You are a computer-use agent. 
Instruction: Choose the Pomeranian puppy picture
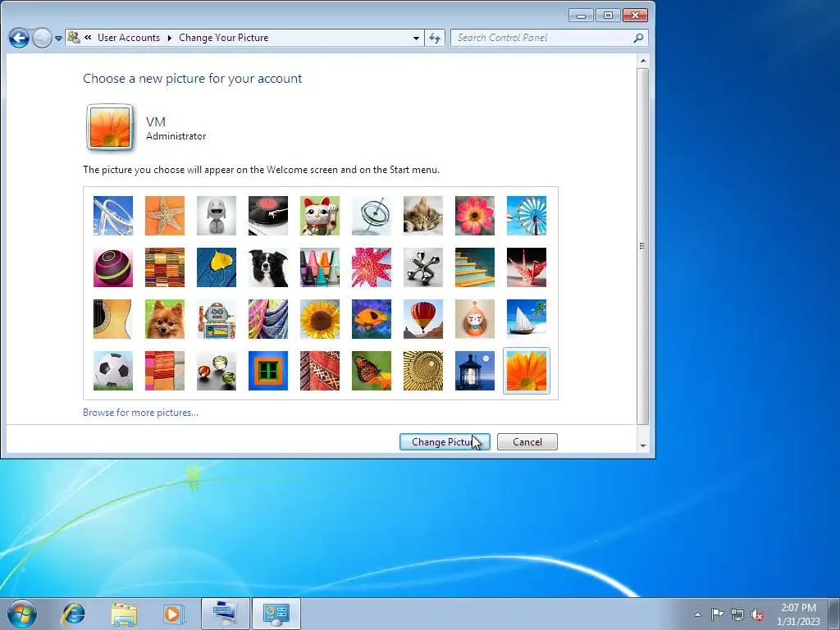tap(164, 319)
